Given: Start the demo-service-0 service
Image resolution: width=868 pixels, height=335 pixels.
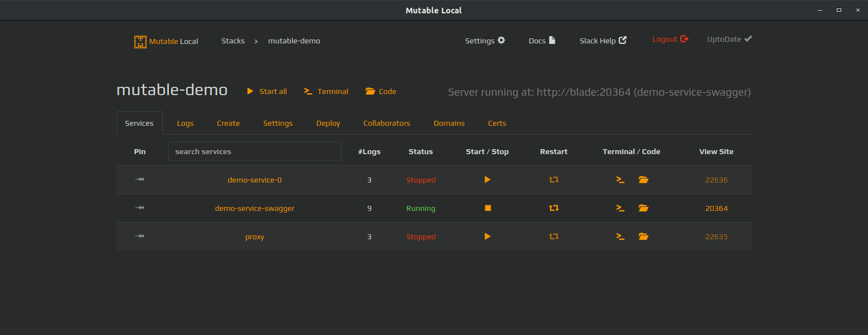Looking at the screenshot, I should point(487,180).
